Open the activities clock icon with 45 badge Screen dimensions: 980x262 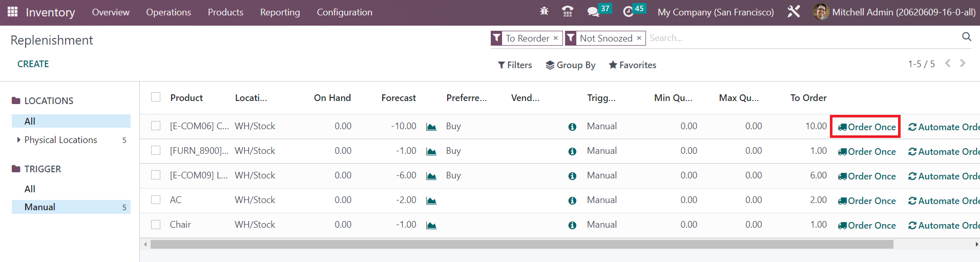pyautogui.click(x=628, y=12)
